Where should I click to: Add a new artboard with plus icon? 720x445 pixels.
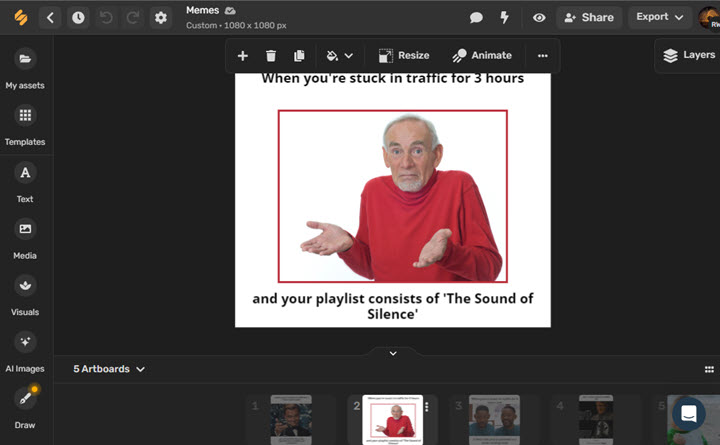point(242,56)
